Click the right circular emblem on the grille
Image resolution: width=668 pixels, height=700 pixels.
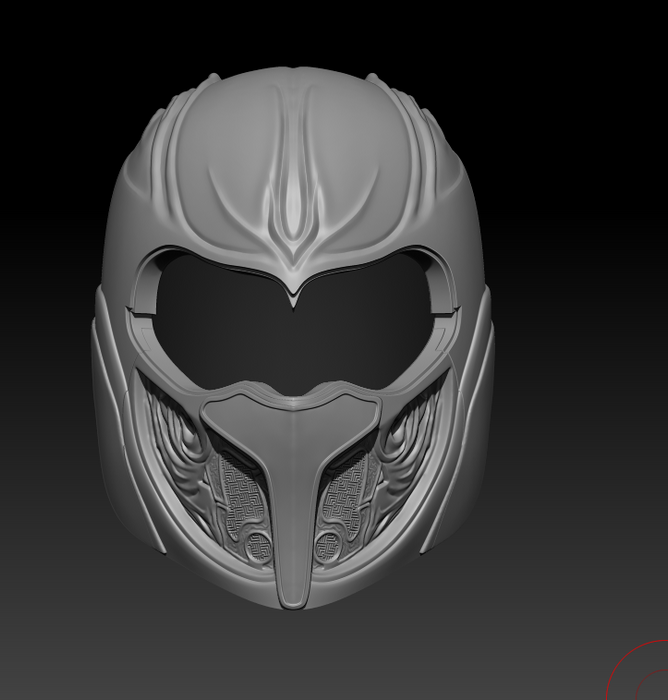(328, 545)
